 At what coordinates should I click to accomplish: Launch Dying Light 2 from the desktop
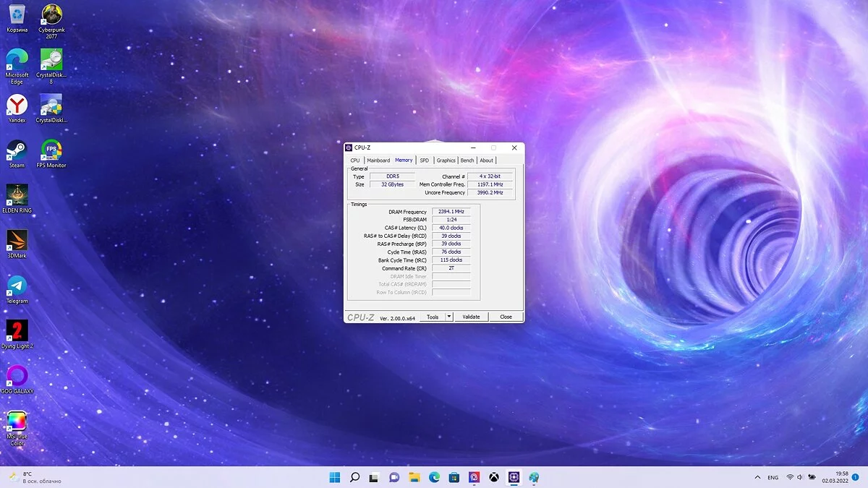point(17,331)
